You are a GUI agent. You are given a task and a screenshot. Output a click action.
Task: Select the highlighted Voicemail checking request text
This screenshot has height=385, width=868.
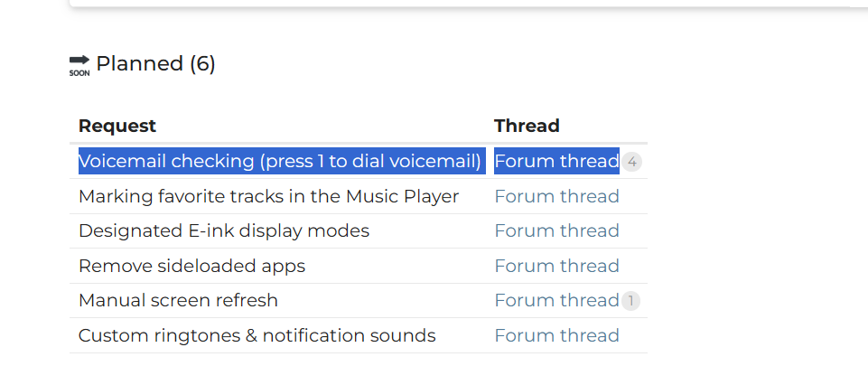click(x=283, y=161)
